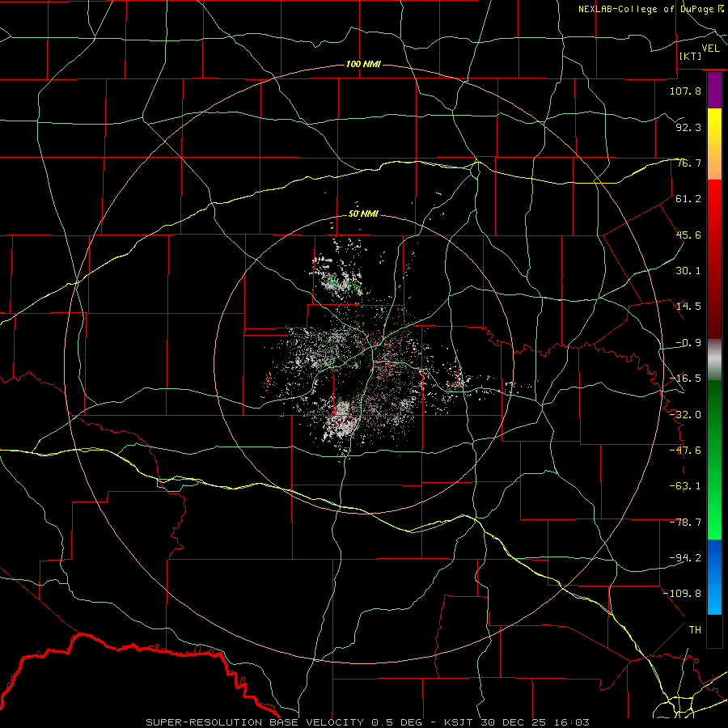Click the Super-Resolution Base Velocity caption at bottom
The width and height of the screenshot is (728, 728).
point(368,722)
